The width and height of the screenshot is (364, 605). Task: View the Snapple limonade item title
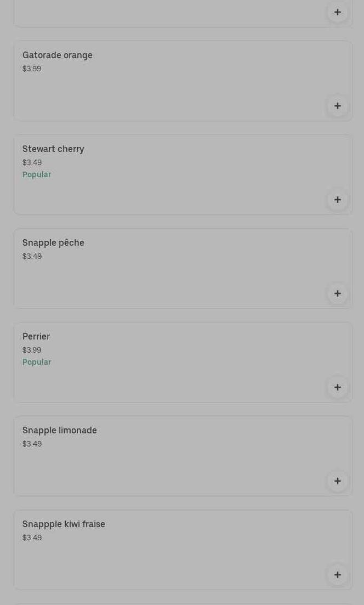(59, 430)
